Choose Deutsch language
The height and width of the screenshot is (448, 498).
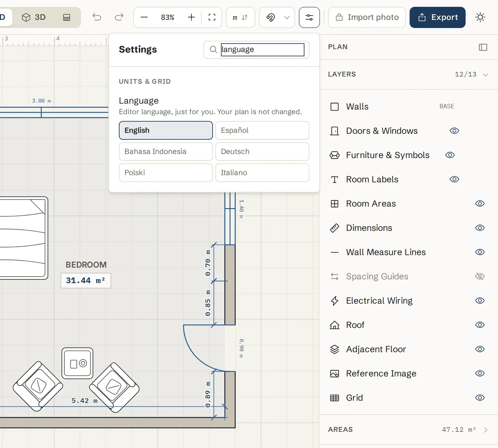pos(262,151)
